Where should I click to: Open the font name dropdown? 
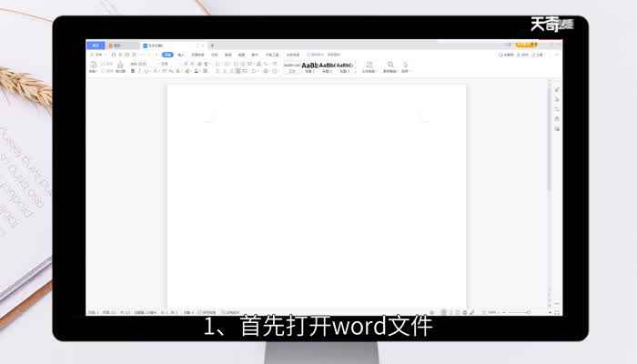139,64
